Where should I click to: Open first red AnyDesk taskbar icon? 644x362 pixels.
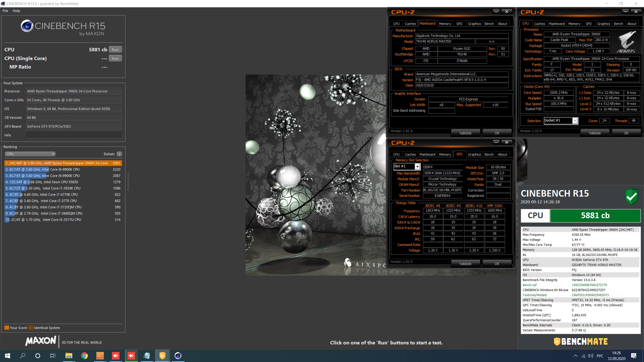(116, 356)
